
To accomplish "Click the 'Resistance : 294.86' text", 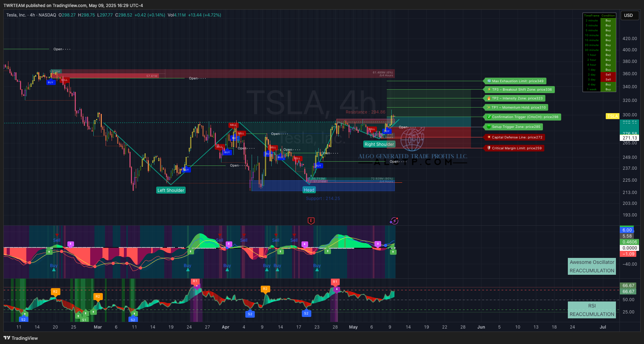I will point(365,112).
